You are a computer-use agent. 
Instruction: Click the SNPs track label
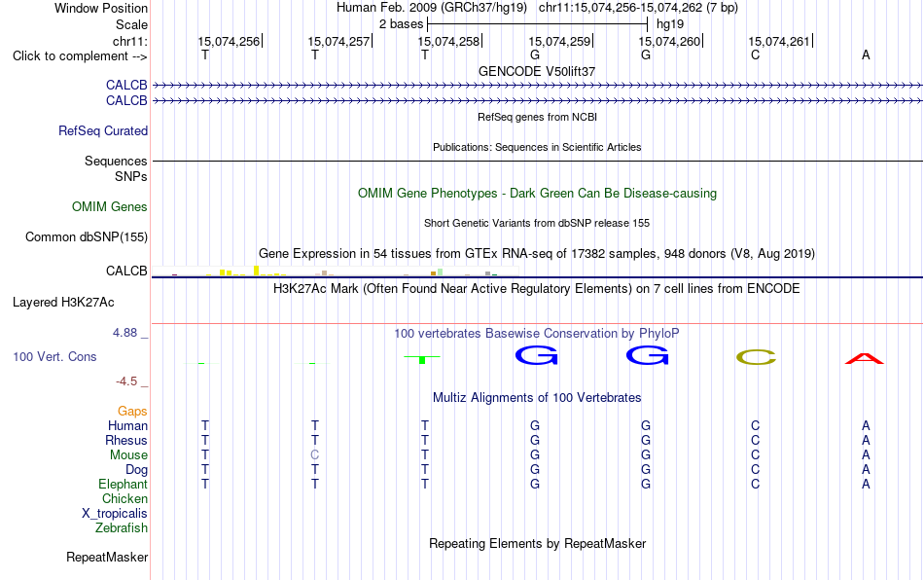131,177
